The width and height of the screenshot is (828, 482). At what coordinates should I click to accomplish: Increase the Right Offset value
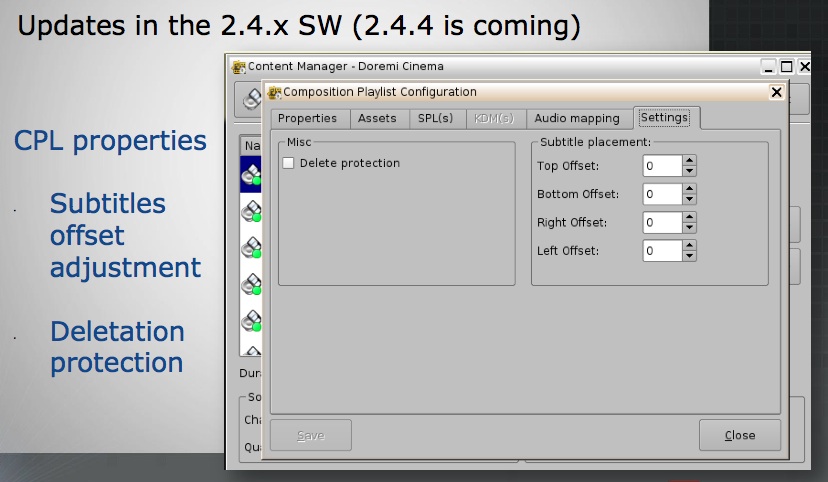point(689,218)
